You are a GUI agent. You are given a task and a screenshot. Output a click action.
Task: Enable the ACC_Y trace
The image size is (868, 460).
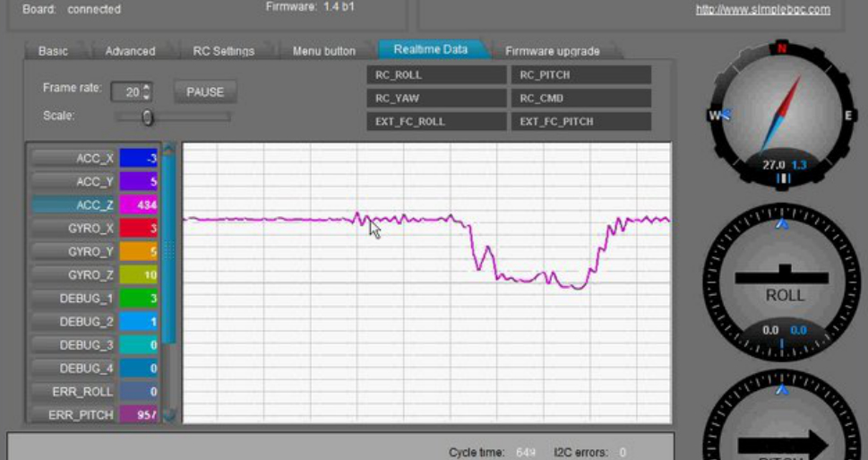pos(73,182)
